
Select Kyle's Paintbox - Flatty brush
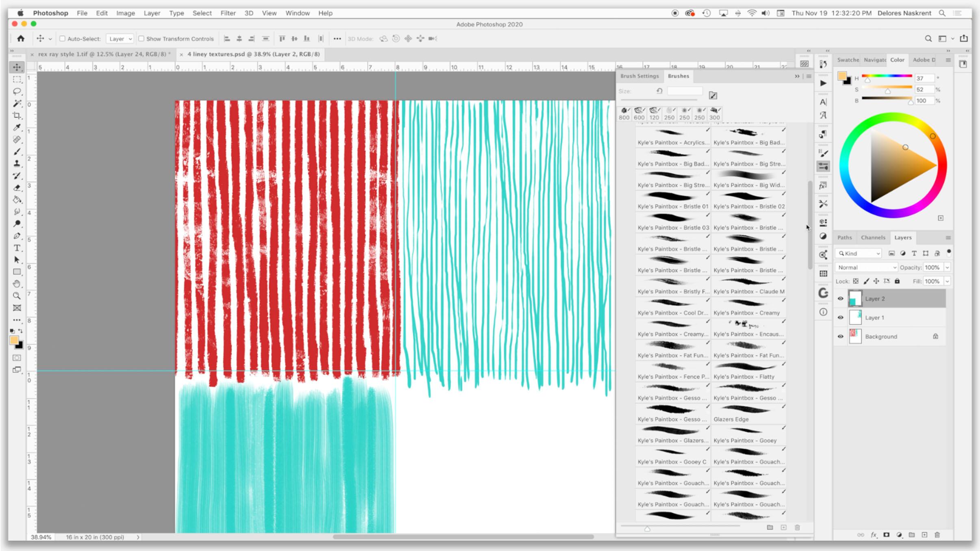(x=748, y=371)
